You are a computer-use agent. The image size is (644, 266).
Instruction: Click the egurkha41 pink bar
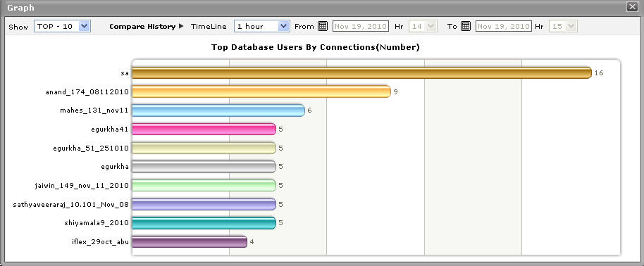[204, 129]
